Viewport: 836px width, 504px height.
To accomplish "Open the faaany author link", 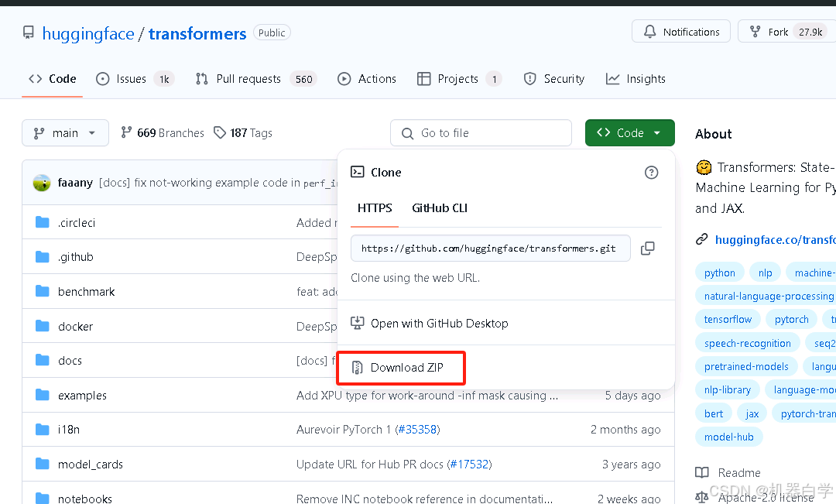I will (75, 183).
